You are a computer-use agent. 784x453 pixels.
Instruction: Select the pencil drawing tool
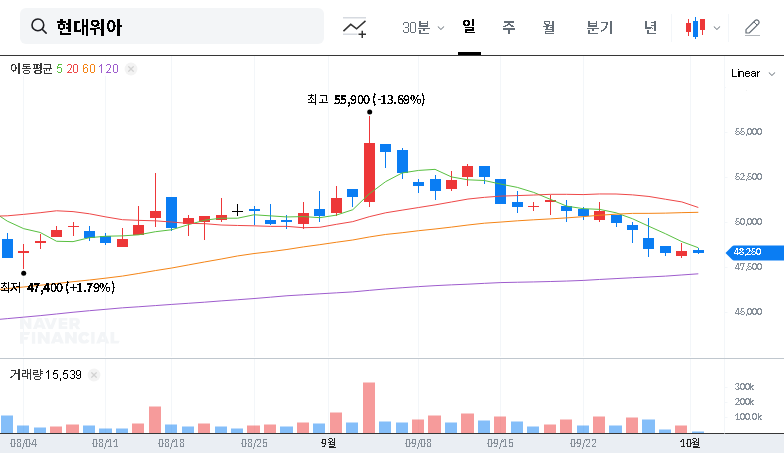coord(753,27)
